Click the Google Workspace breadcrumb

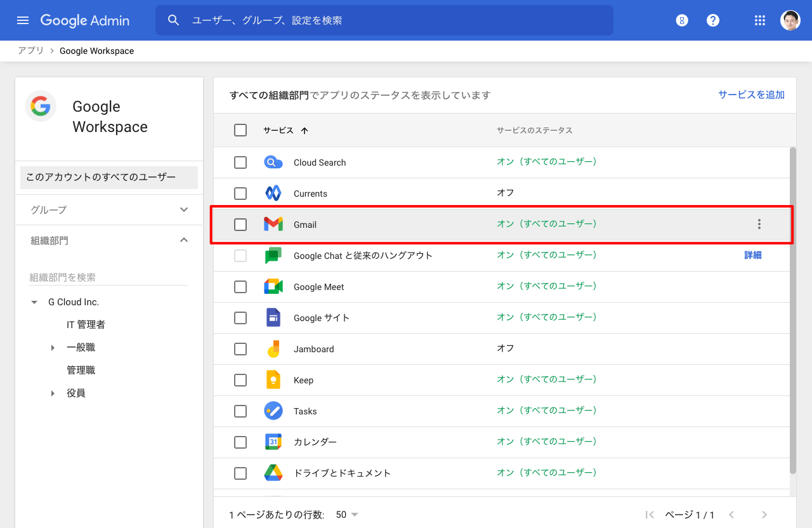click(x=97, y=51)
